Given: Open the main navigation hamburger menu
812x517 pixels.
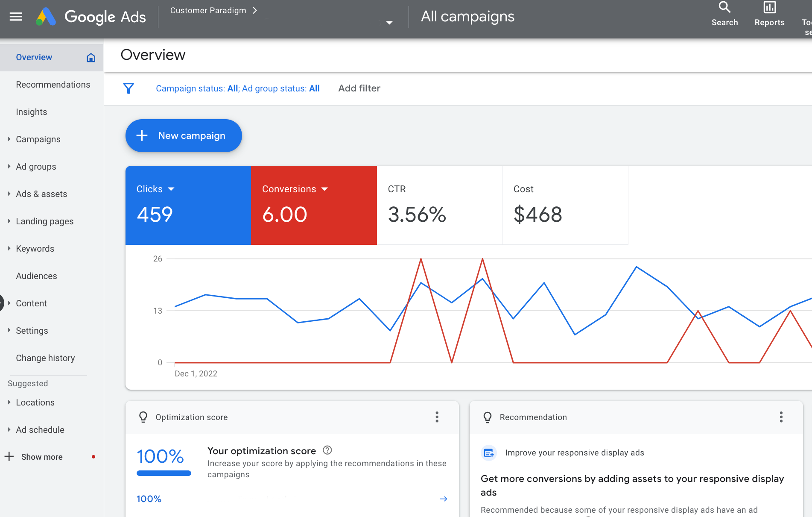Looking at the screenshot, I should (x=15, y=17).
